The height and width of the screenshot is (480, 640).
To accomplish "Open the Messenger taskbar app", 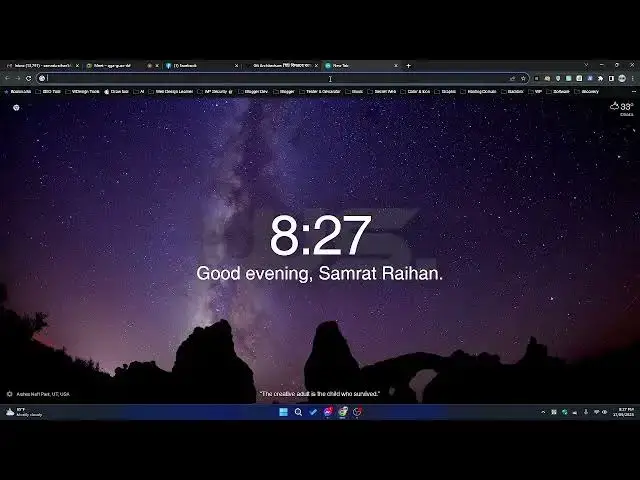I will coord(328,412).
